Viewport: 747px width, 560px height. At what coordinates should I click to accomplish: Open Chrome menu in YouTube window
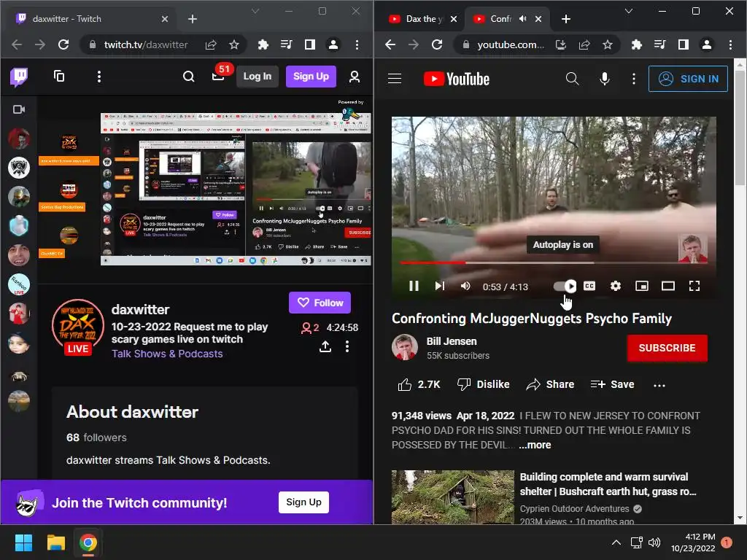pos(730,44)
